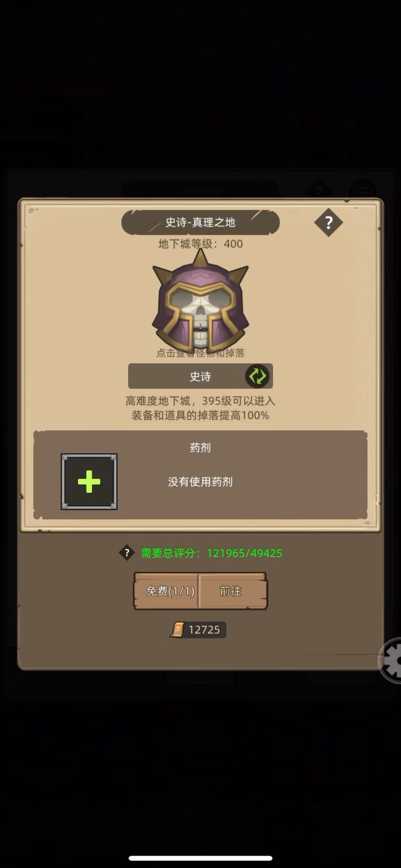This screenshot has height=868, width=401.
Task: Select the 没有使用药剂 potion status text
Action: (200, 482)
